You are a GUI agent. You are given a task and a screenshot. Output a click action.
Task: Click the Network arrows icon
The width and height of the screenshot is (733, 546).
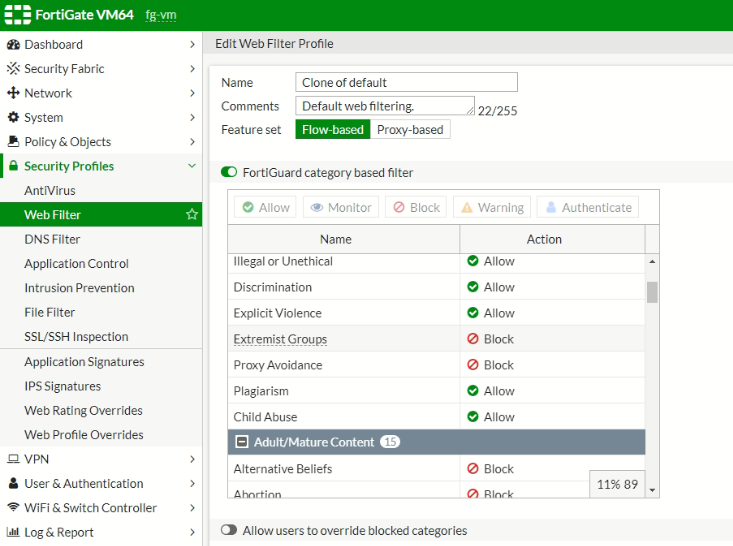pyautogui.click(x=13, y=93)
